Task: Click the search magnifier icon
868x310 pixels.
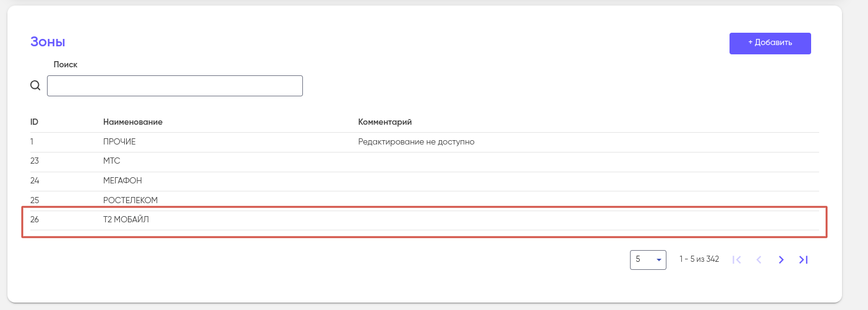Action: (x=35, y=86)
